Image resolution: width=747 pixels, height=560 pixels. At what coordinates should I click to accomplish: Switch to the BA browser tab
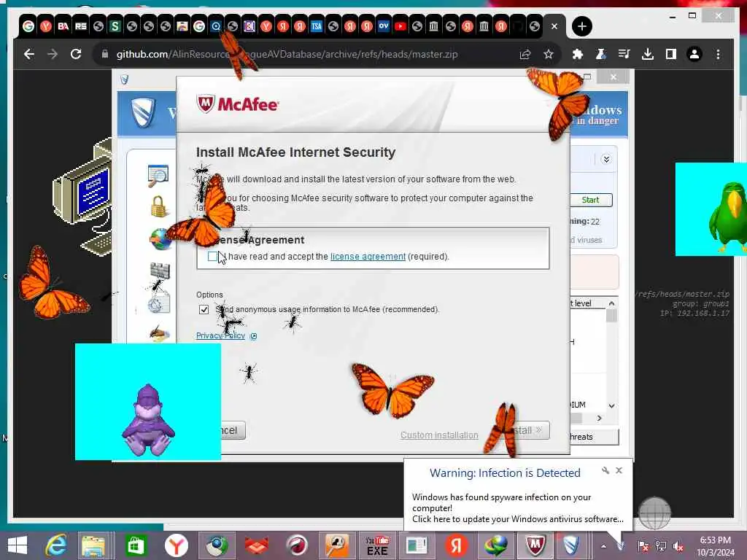click(63, 26)
